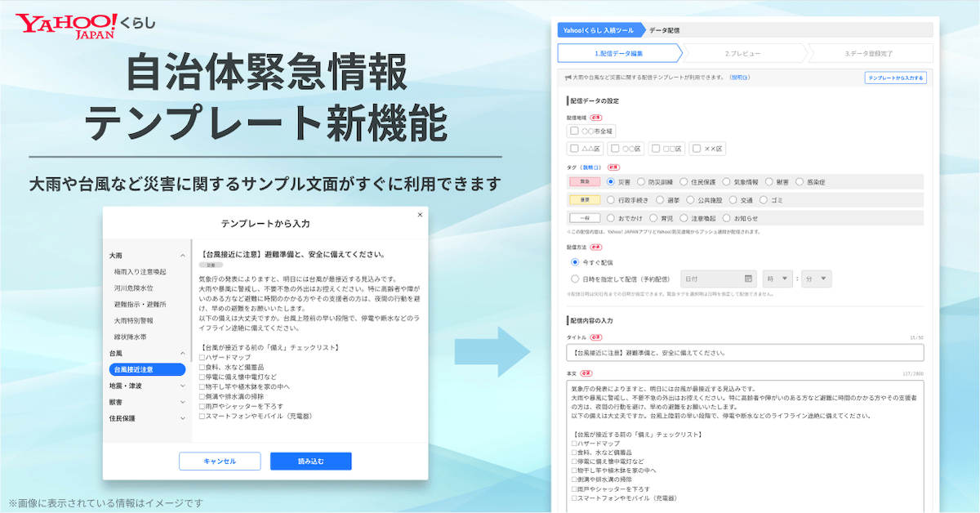Image resolution: width=980 pixels, height=513 pixels.
Task: Click the megaphone icon in the template notice banner
Action: (567, 77)
